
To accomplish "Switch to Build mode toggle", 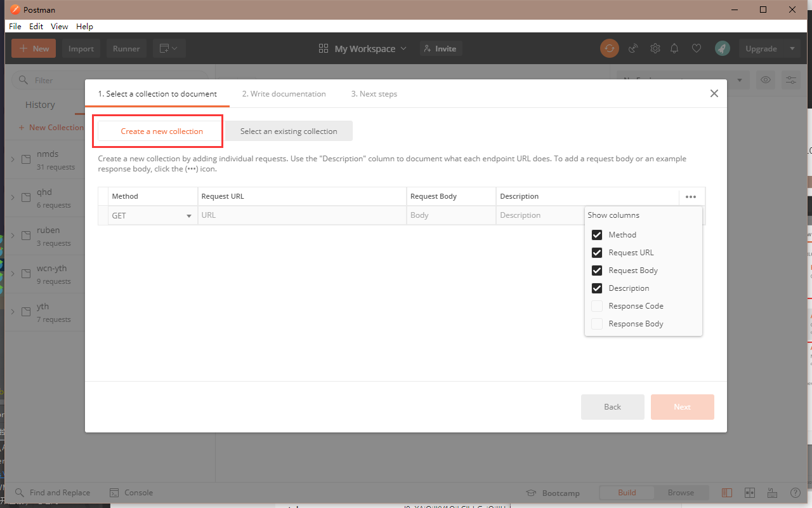I will point(627,493).
